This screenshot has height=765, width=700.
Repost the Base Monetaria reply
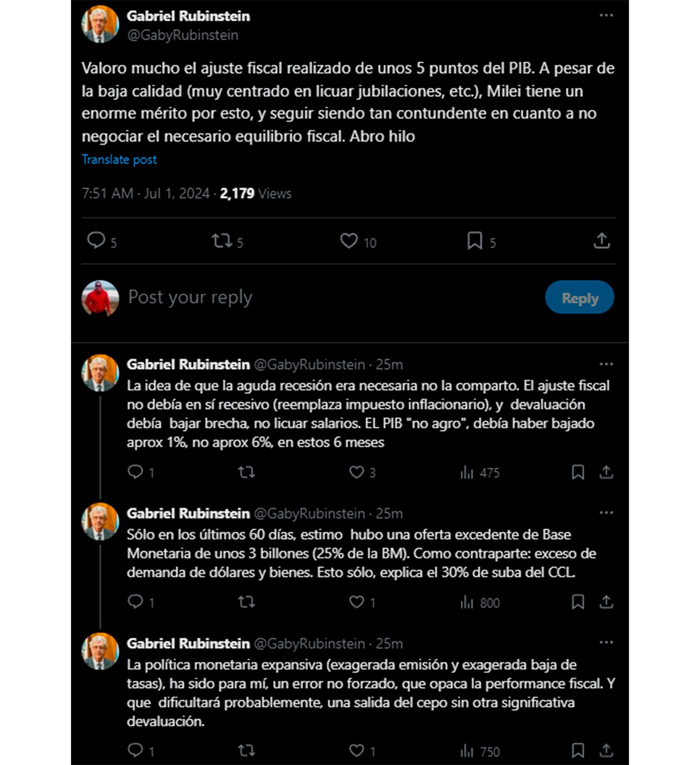point(246,602)
